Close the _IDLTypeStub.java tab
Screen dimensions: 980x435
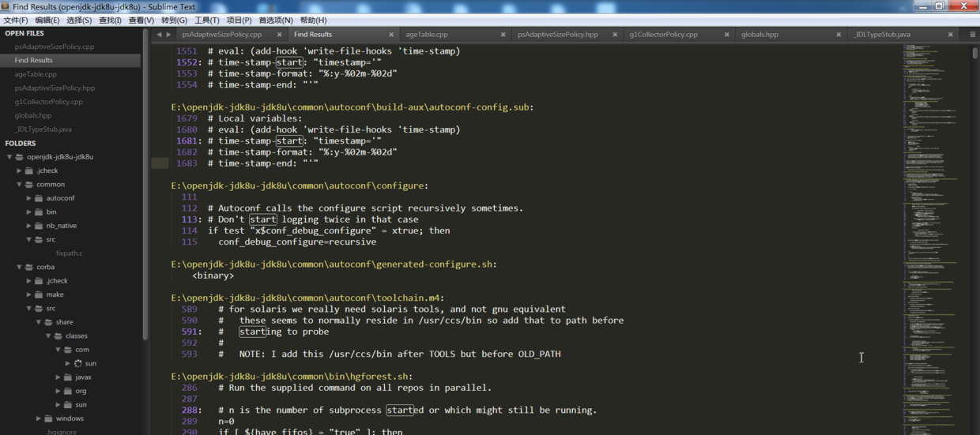(951, 35)
